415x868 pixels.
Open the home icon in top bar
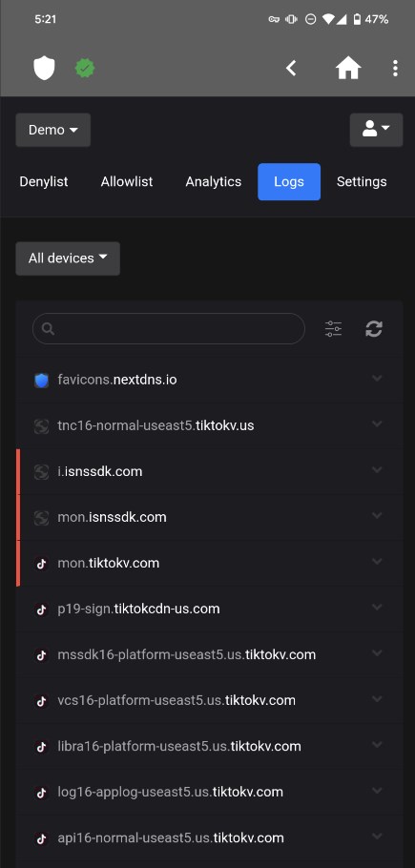(x=348, y=68)
